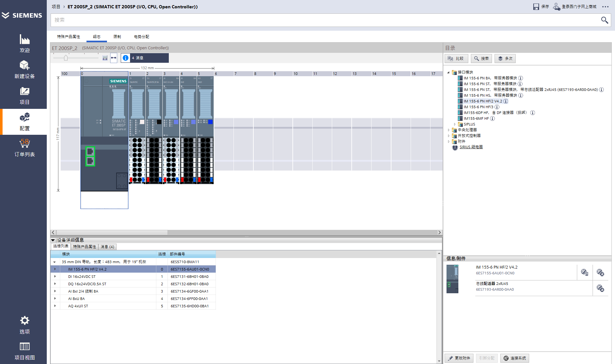Viewport: 615px width, 364px height.
Task: Open the 项目视图 project view icon
Action: click(x=24, y=346)
